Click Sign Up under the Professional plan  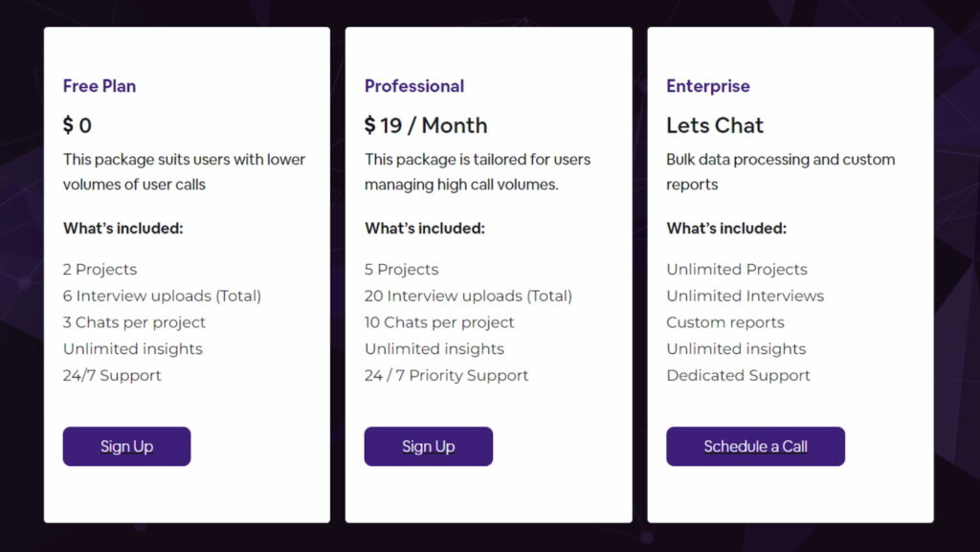(x=428, y=447)
